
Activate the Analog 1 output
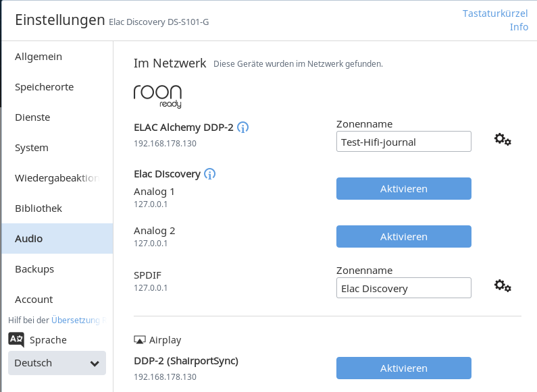[x=404, y=188]
